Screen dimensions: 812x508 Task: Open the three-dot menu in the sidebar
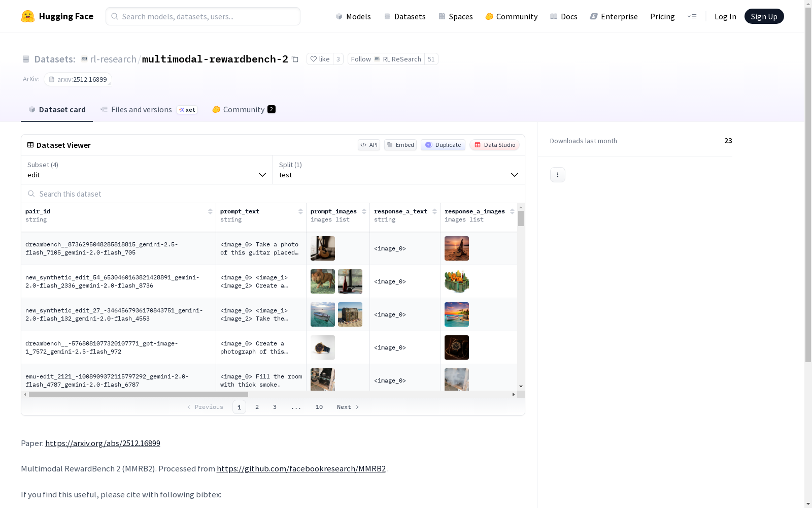pyautogui.click(x=558, y=175)
